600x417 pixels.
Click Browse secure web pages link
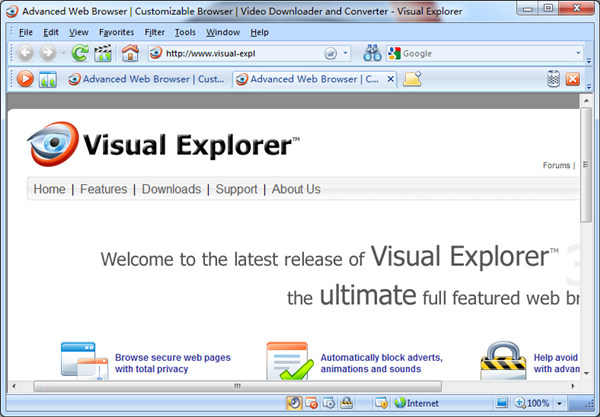click(173, 363)
